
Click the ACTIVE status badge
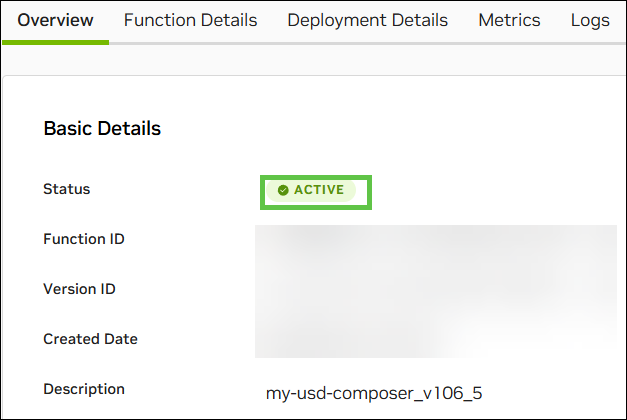311,190
